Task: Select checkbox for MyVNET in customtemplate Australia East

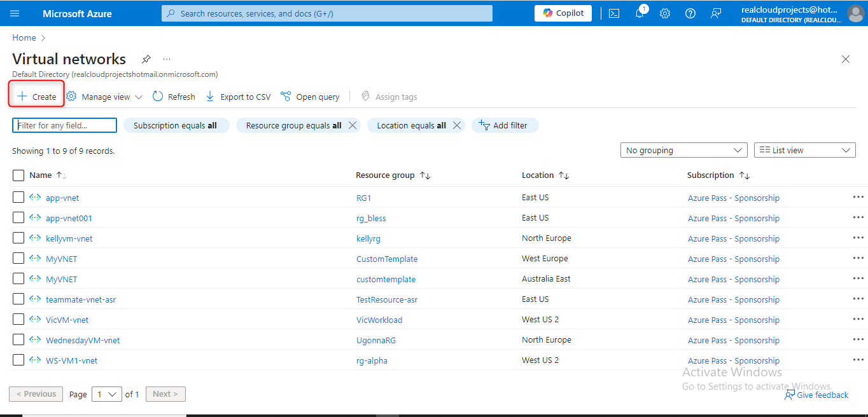Action: click(18, 278)
